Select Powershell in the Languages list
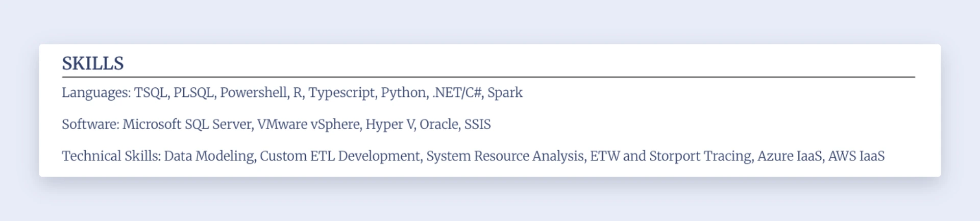Image resolution: width=980 pixels, height=221 pixels. coord(254,92)
